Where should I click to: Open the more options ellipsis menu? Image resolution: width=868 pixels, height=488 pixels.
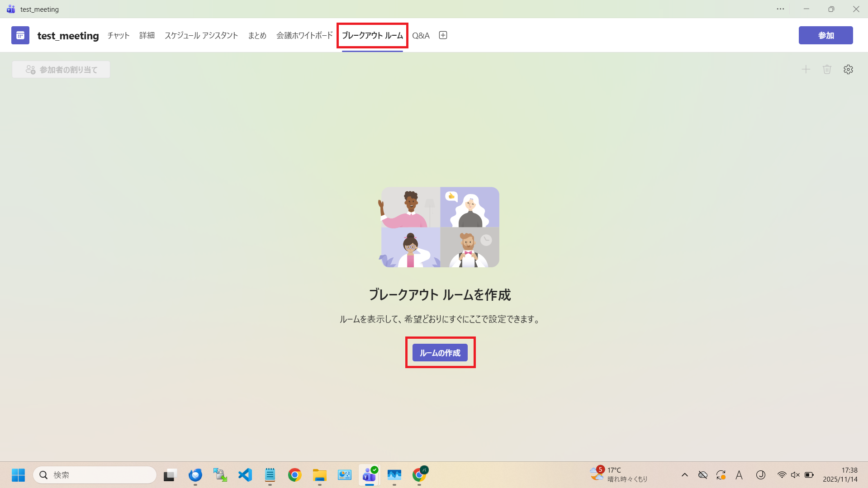[780, 9]
